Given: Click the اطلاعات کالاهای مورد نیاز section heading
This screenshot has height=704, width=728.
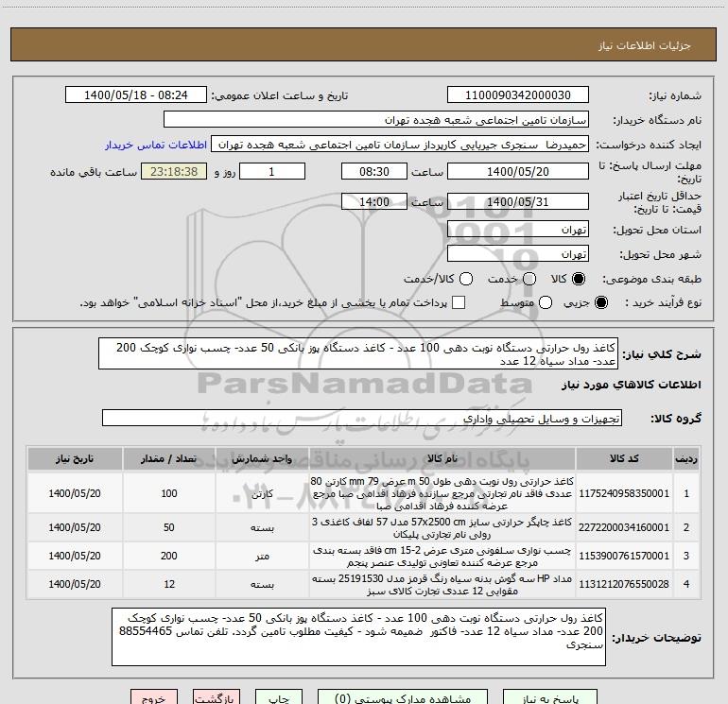Looking at the screenshot, I should 632,385.
